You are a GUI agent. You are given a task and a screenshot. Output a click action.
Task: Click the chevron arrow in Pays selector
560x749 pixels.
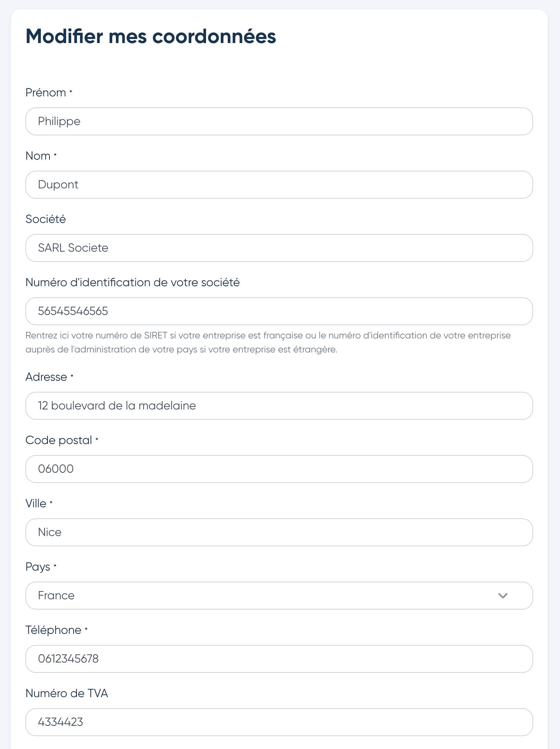[x=503, y=596]
